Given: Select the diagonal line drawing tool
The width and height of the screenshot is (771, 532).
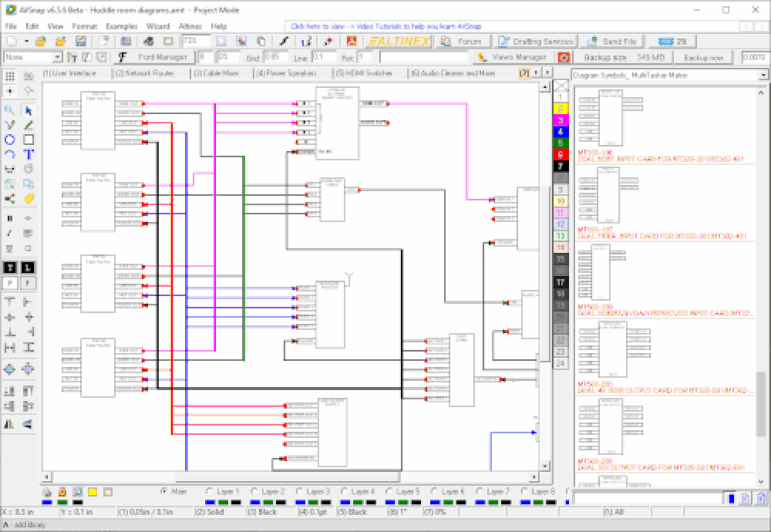Looking at the screenshot, I should click(29, 125).
